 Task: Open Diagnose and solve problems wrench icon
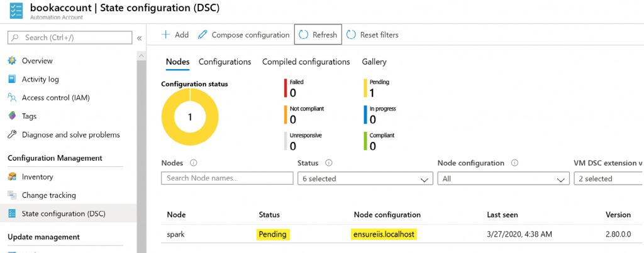[11, 134]
